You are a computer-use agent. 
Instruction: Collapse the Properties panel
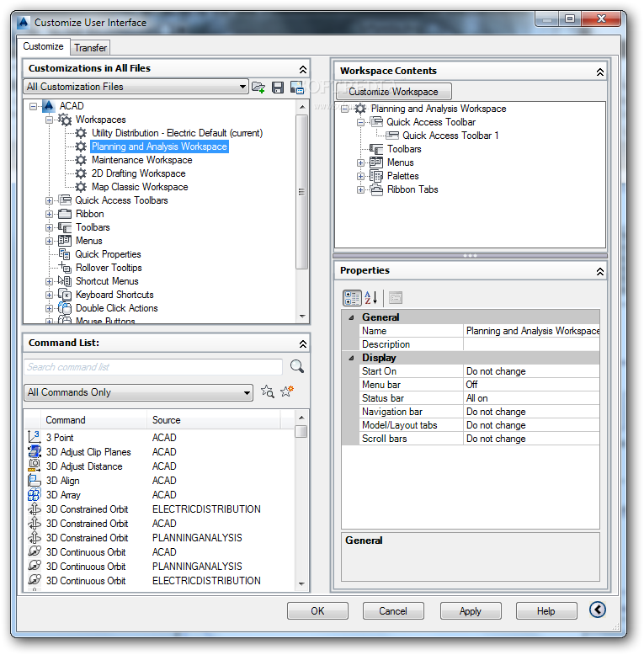[599, 272]
